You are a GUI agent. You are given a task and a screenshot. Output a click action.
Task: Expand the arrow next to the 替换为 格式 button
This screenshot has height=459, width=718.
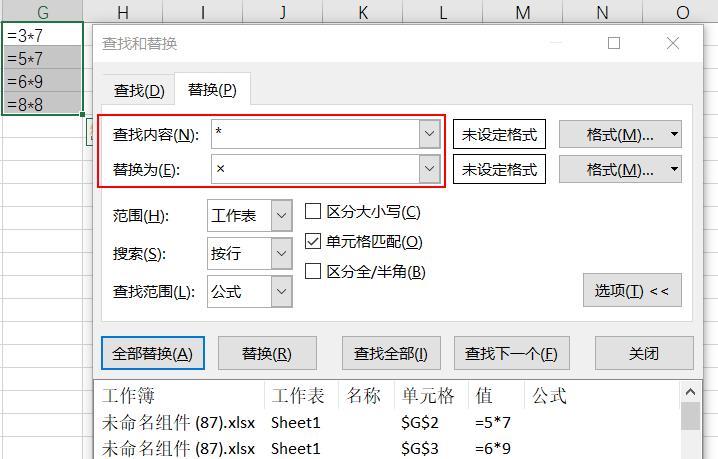[674, 169]
